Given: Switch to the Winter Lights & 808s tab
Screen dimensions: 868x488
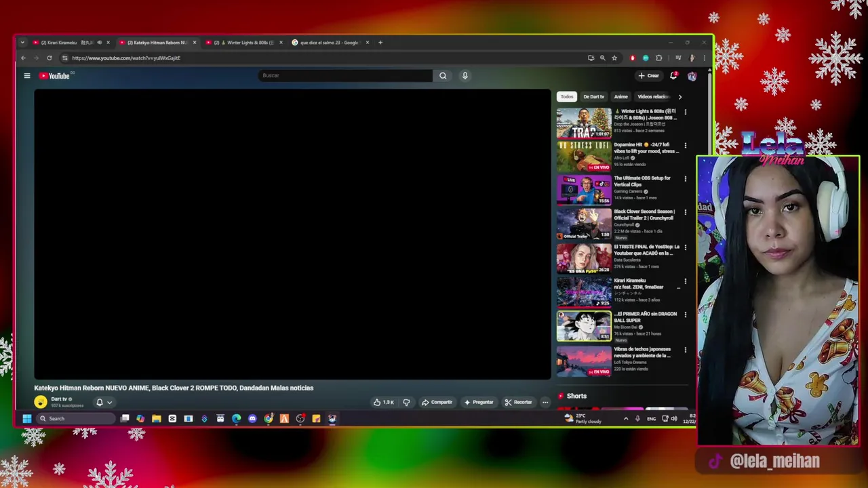Looking at the screenshot, I should pyautogui.click(x=243, y=43).
